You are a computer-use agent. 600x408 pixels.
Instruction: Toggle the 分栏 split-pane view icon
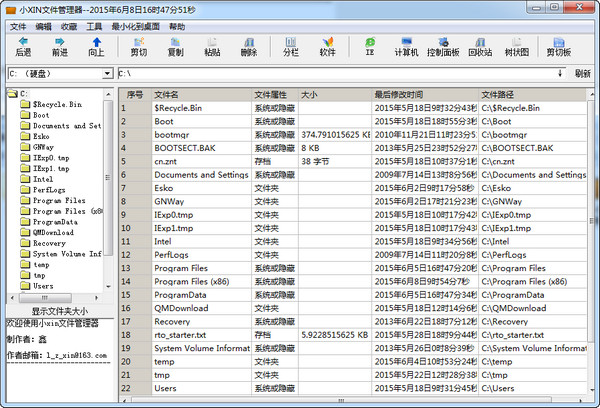(x=290, y=46)
